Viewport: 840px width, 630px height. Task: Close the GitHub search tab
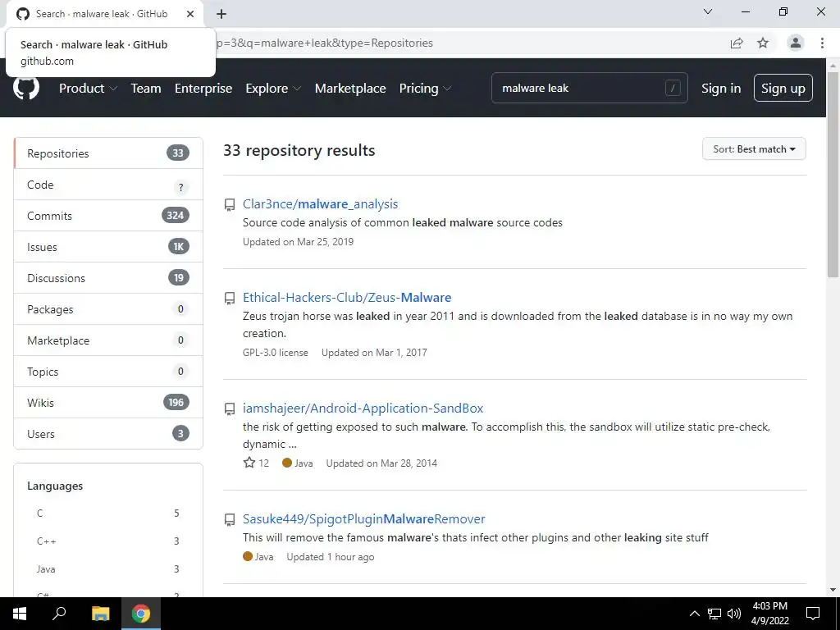click(x=190, y=14)
